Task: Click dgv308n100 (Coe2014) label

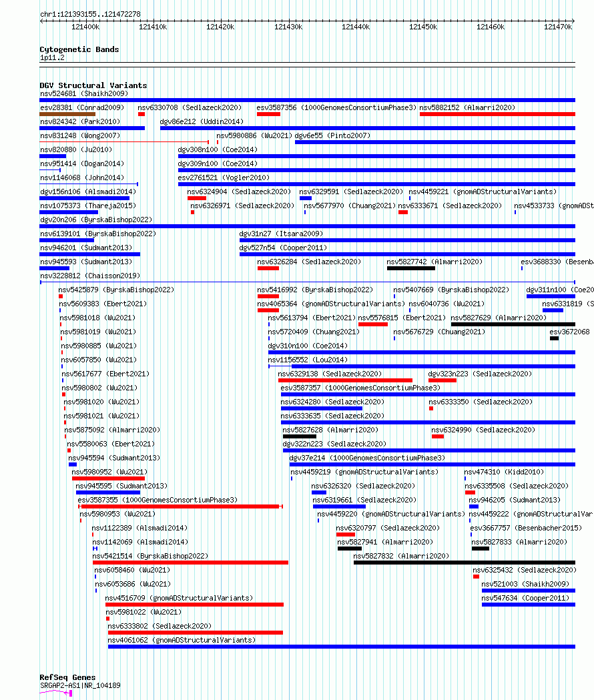Action: 218,149
